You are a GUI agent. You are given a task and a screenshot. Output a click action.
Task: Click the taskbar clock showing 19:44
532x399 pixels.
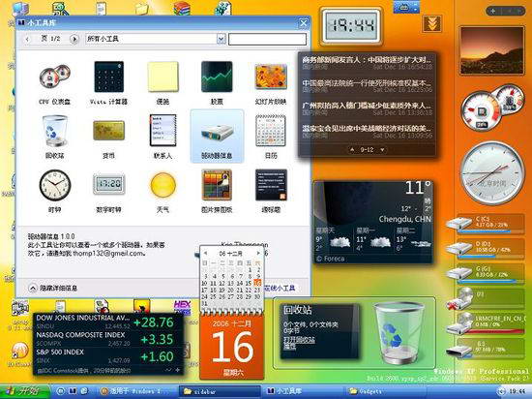tap(517, 391)
